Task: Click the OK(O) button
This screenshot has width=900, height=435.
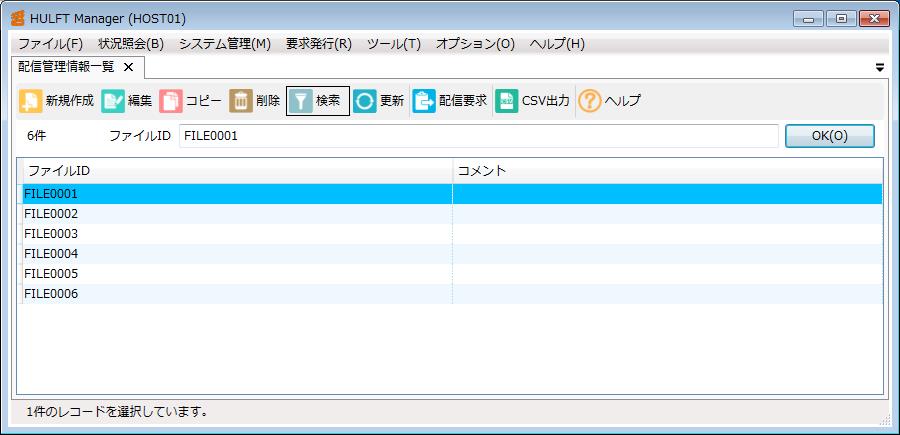Action: tap(830, 136)
